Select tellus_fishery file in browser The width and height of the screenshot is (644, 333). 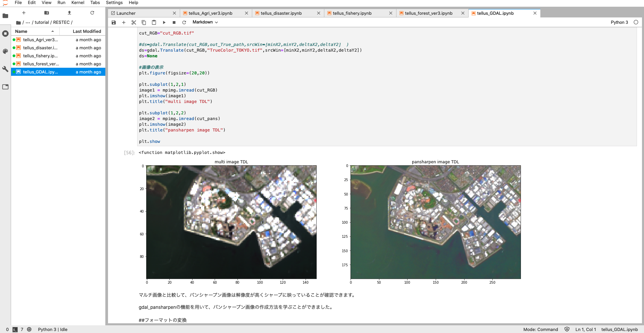[x=58, y=56]
